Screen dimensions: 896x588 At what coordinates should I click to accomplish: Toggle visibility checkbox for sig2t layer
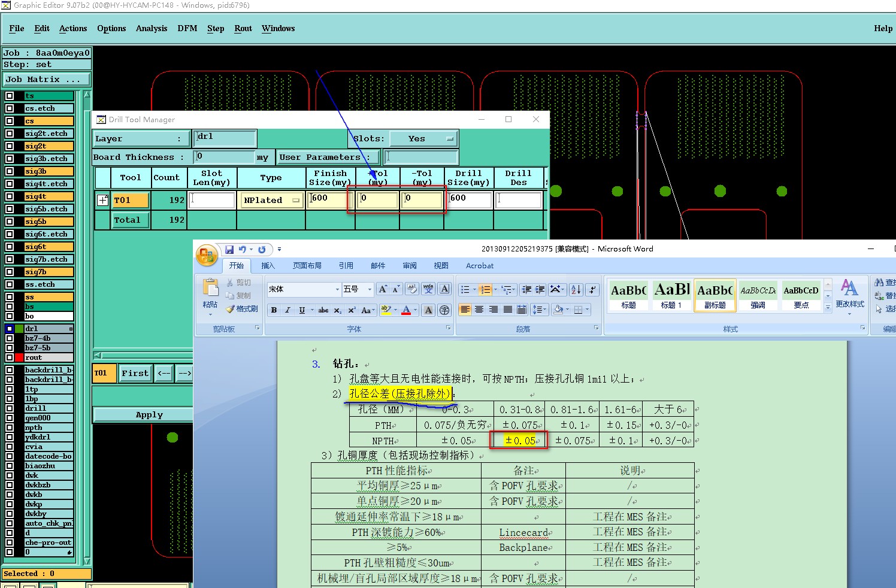[x=10, y=146]
